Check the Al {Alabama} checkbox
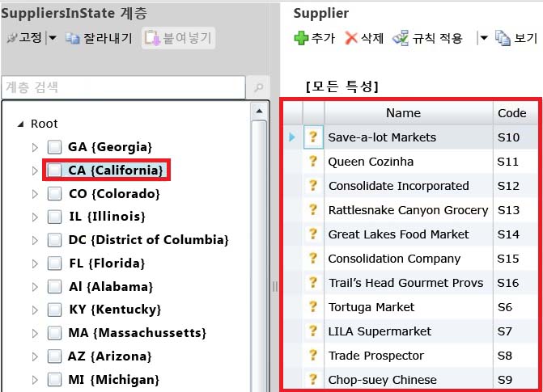543x392 pixels. (54, 287)
